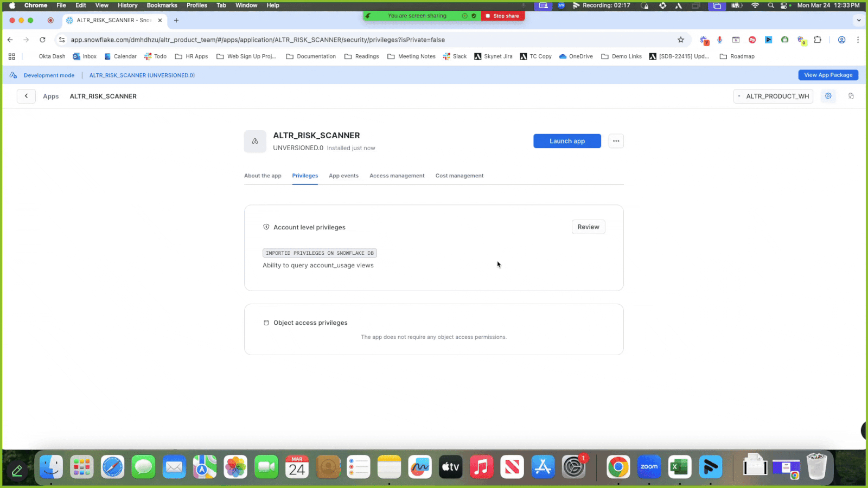
Task: Open the History menu in the menu bar
Action: 127,5
